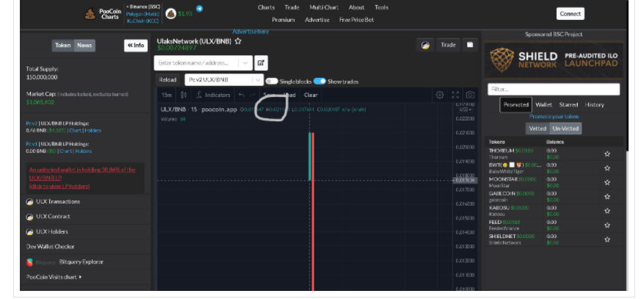Select the Wallet tab in token panel
This screenshot has height=299, width=644.
(544, 105)
